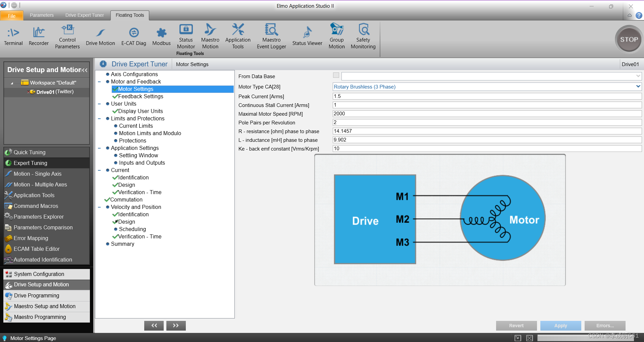The width and height of the screenshot is (644, 342).
Task: Go to next step with >> button
Action: coord(176,326)
